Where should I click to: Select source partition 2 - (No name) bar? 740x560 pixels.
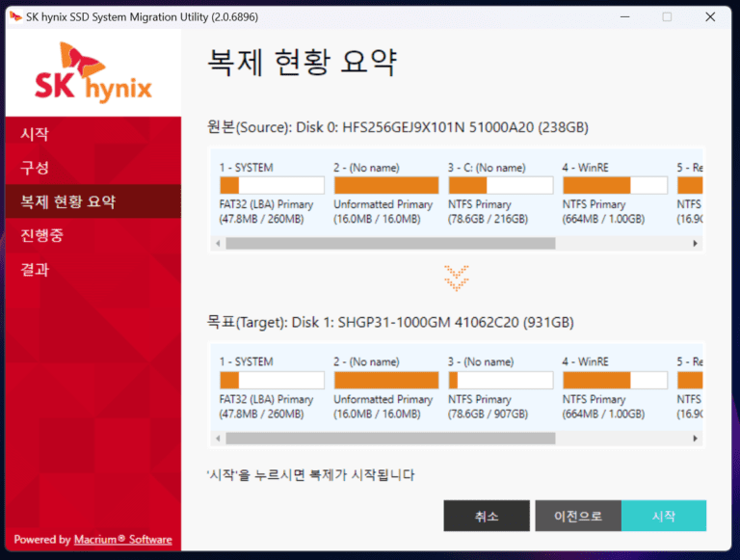[x=386, y=185]
